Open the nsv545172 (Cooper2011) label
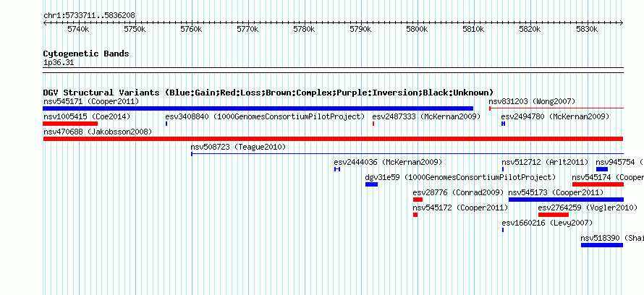644x295 pixels. [x=460, y=208]
